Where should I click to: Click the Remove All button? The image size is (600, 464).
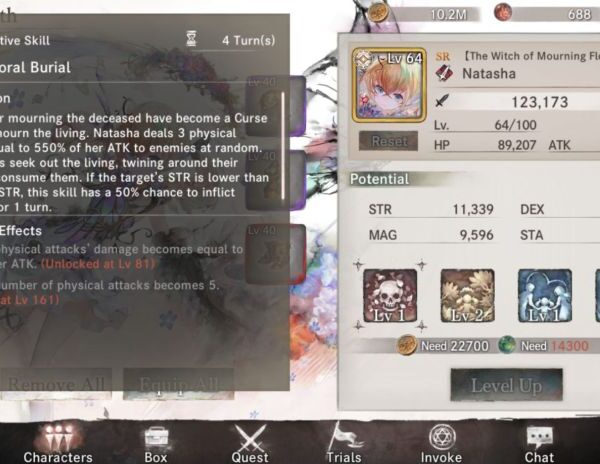point(56,384)
